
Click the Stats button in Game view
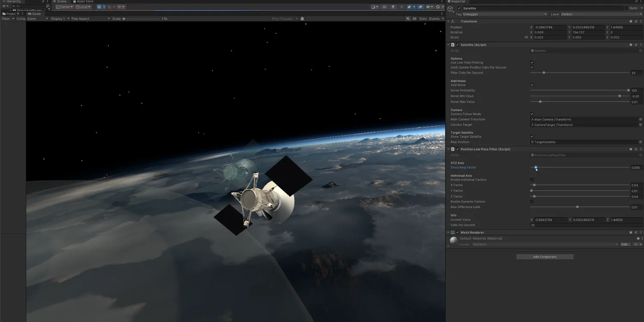(423, 19)
